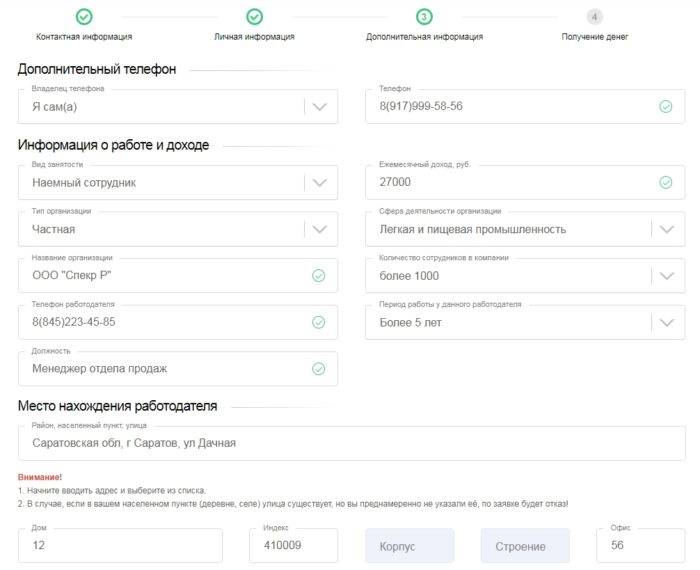Go to Контактная информация step label
Image resolution: width=700 pixels, height=570 pixels.
pyautogui.click(x=84, y=37)
